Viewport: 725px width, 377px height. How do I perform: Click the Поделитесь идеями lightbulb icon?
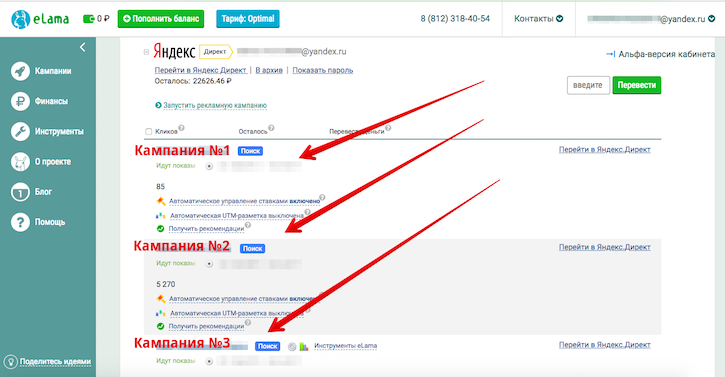point(11,362)
